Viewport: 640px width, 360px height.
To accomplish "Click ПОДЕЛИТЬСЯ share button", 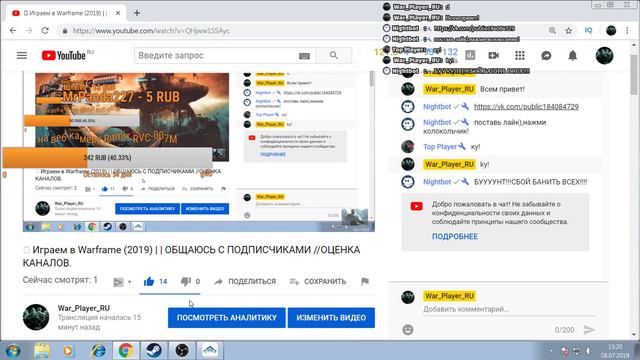I will [246, 281].
